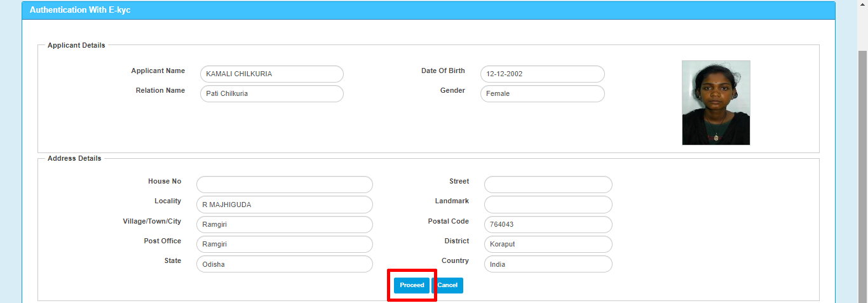Viewport: 868px width, 303px height.
Task: Click the Postal Code label
Action: [x=448, y=221]
